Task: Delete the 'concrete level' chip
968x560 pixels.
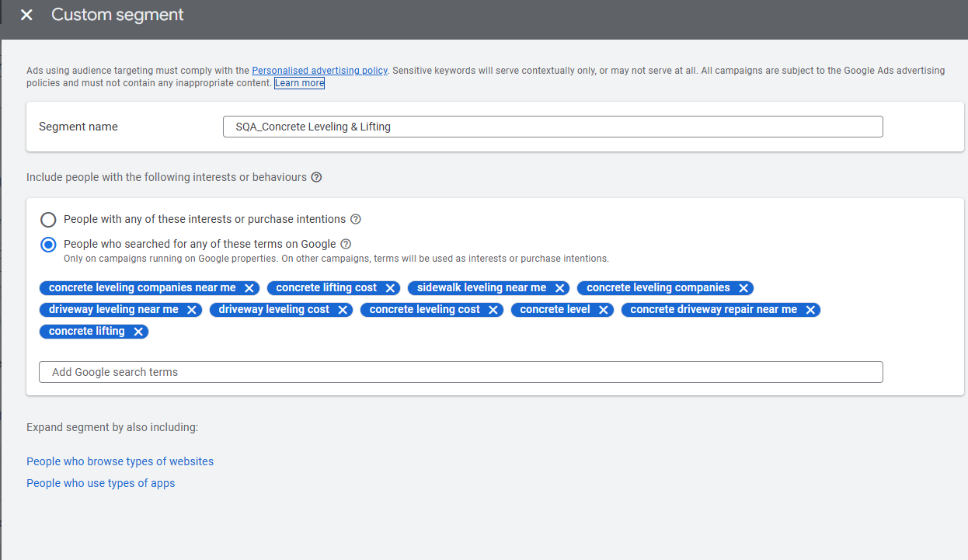Action: (x=604, y=310)
